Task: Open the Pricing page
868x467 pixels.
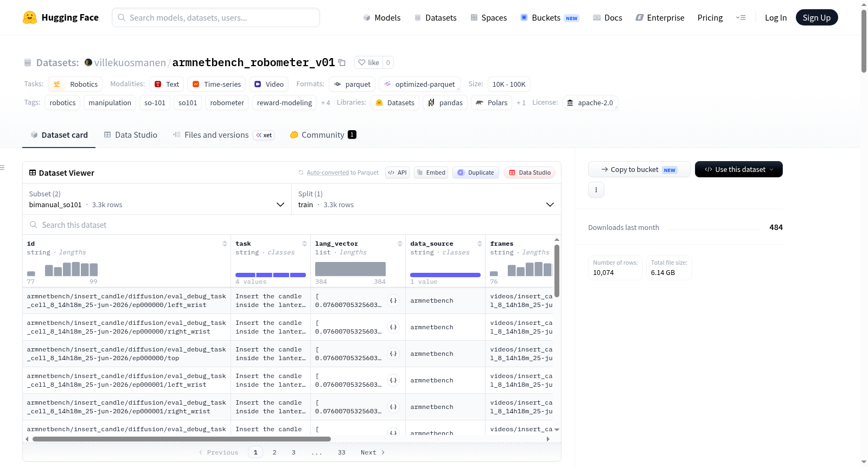Action: pos(710,17)
